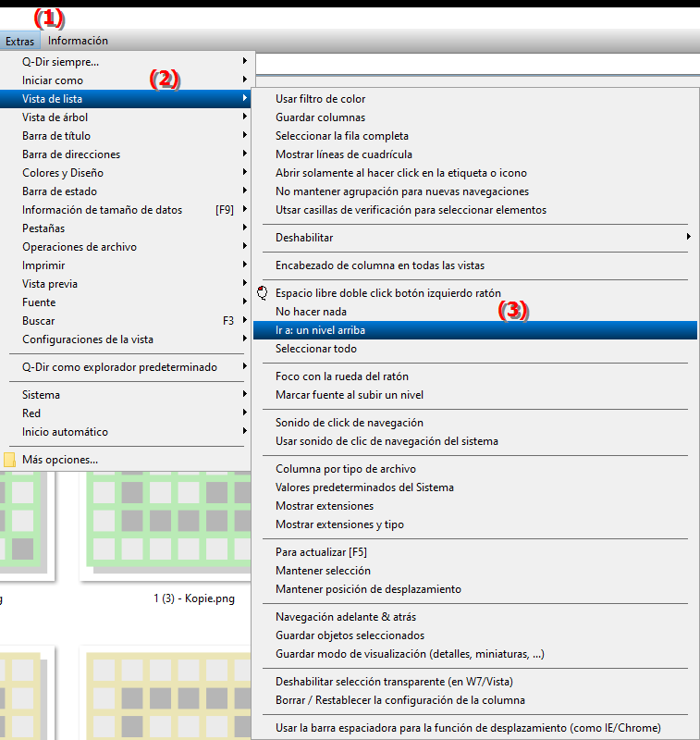Toggle No mantener agrupación para nuevas navegaciones
This screenshot has width=700, height=740.
point(475,191)
